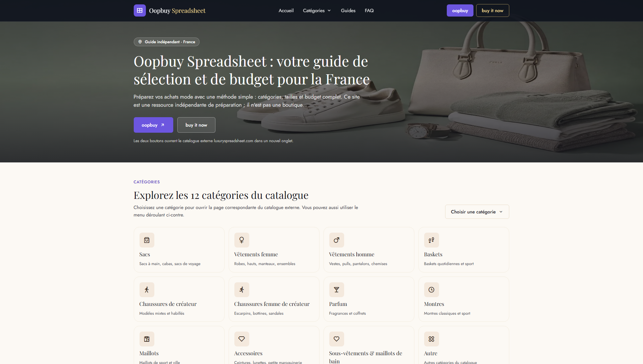This screenshot has height=364, width=643.
Task: Click the Guide indépendant · France badge text
Action: coord(170,42)
